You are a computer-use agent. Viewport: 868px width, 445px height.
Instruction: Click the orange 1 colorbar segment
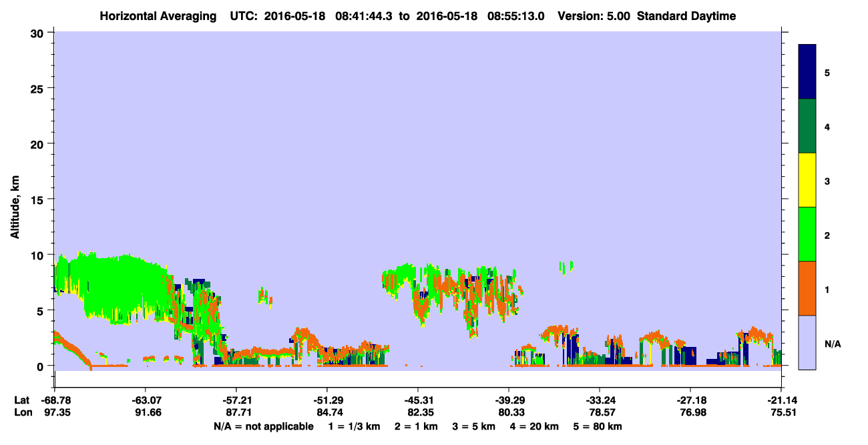(807, 288)
